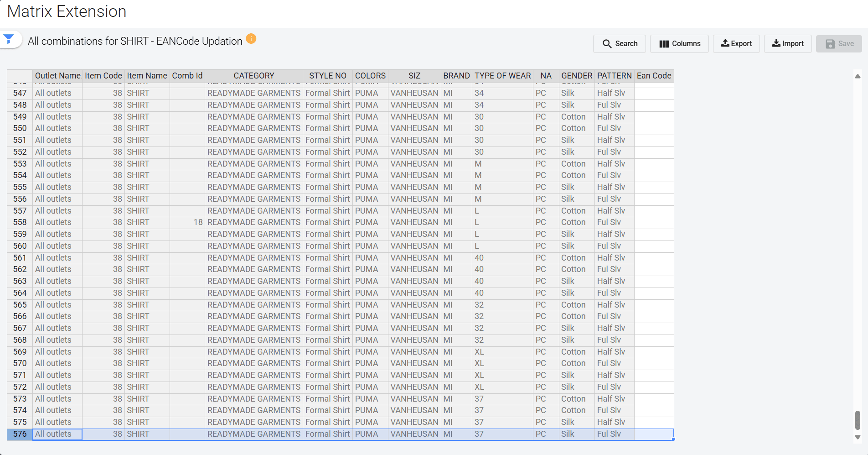Open the filter funnel icon
Screen dimensions: 868x455
(x=9, y=39)
